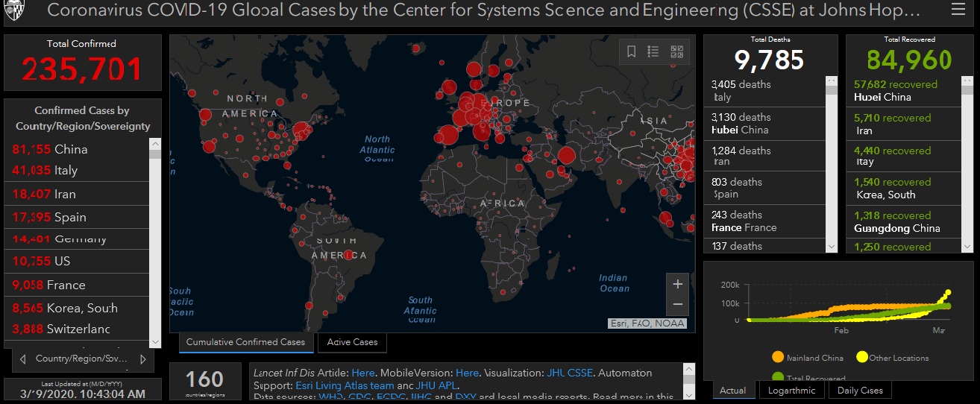Click left arrow next to Country/Region/Sov pager

[x=22, y=359]
